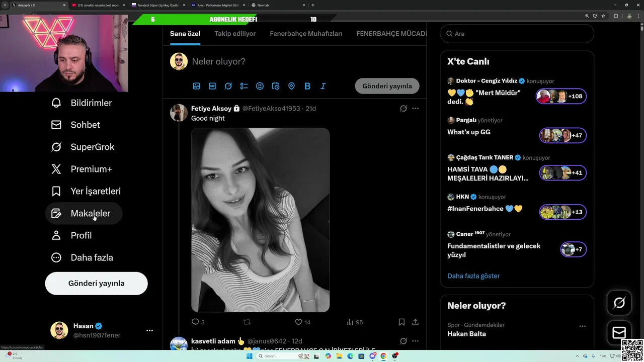Open Grok actions on Fetiye Aksoy post
The width and height of the screenshot is (644, 362).
tap(404, 108)
